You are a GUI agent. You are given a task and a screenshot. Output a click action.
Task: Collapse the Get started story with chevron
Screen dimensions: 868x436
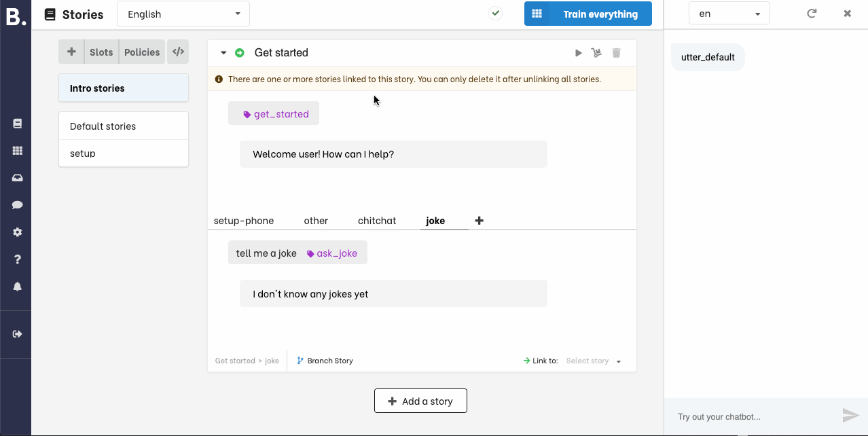[223, 52]
